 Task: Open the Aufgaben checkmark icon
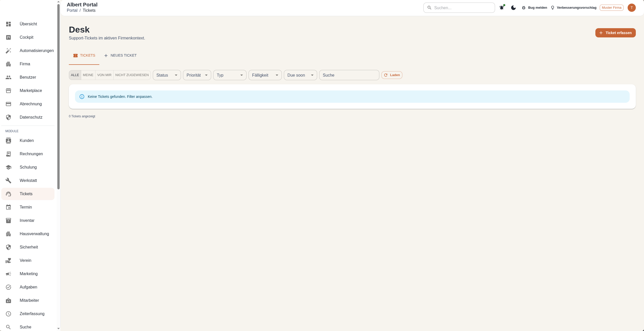(x=8, y=287)
